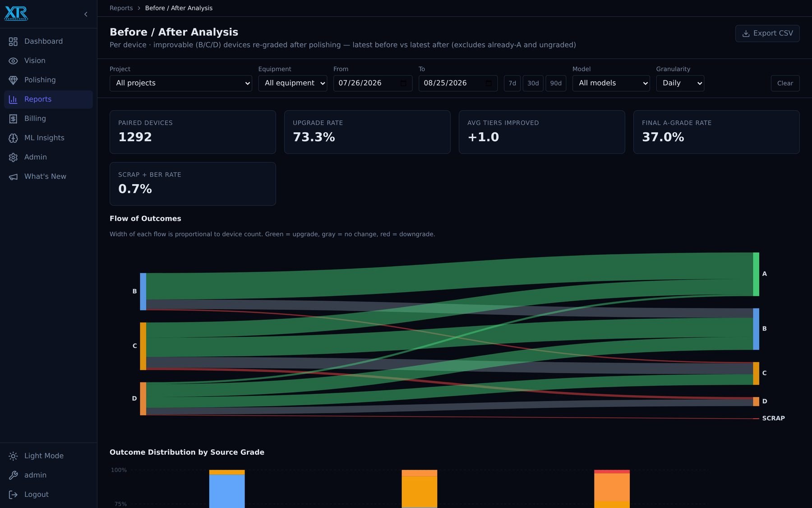
Task: Click the XTR logo in the sidebar
Action: coord(16,14)
